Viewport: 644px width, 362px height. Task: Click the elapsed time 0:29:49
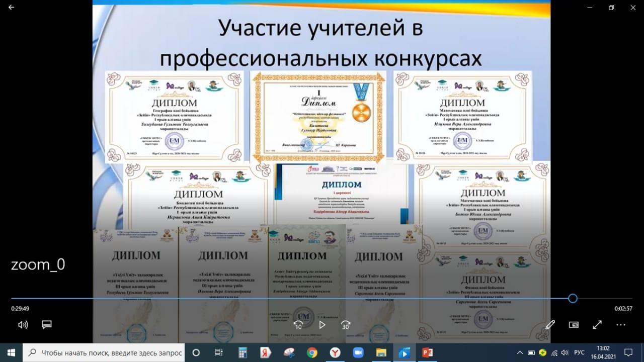[x=20, y=309]
